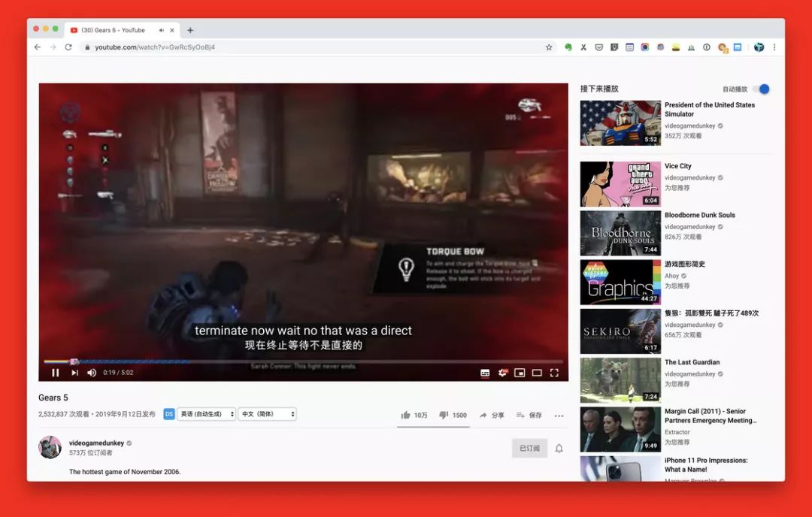The width and height of the screenshot is (812, 517).
Task: Go forward with the browser forward arrow
Action: (53, 47)
